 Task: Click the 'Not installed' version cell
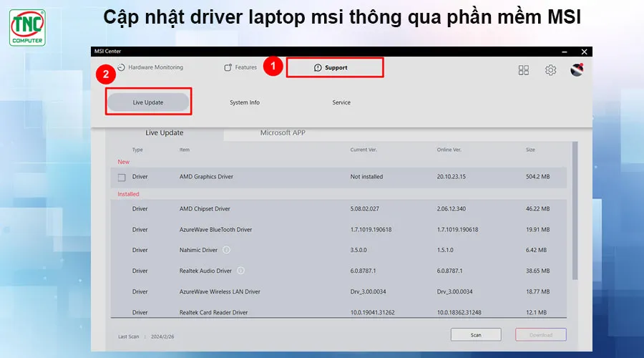(x=366, y=177)
